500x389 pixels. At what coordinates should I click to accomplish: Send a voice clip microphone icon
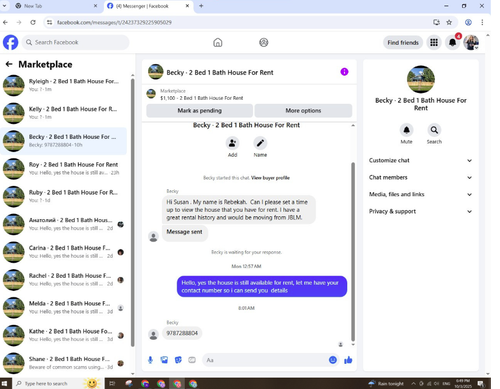[150, 360]
